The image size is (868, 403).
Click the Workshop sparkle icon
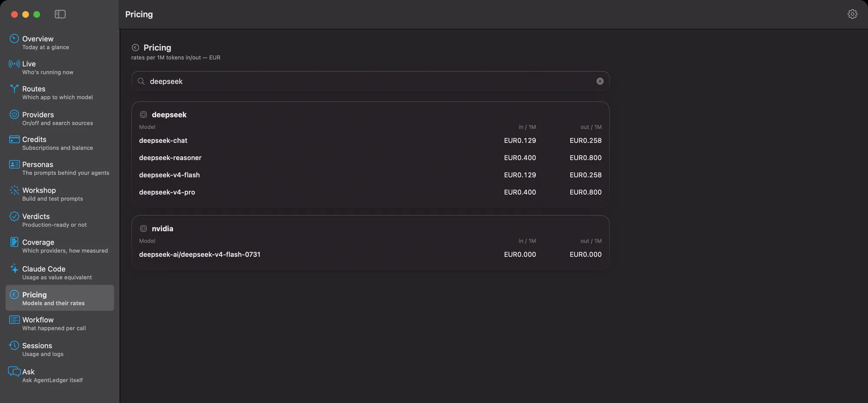pos(14,190)
